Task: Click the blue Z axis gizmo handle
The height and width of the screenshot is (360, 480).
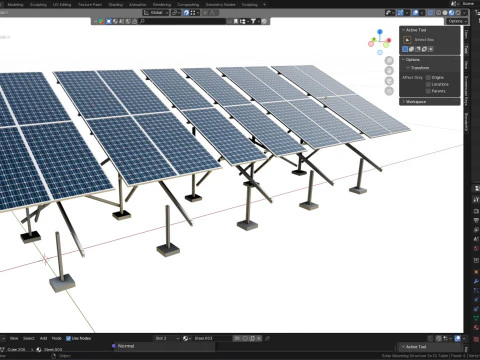Action: coord(380,31)
